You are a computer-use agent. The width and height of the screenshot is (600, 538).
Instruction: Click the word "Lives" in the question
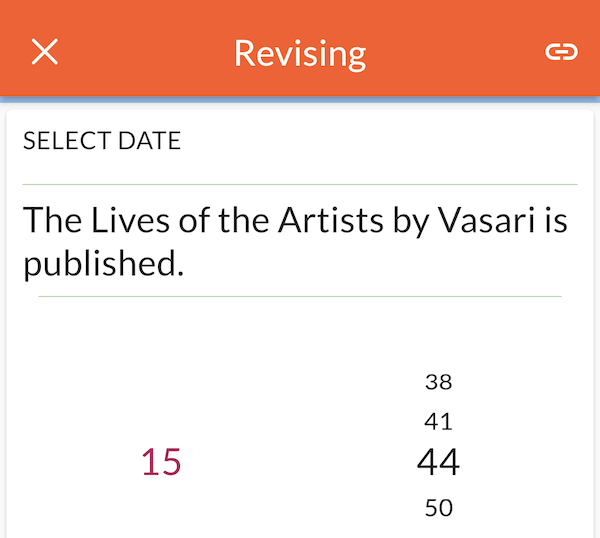click(130, 220)
